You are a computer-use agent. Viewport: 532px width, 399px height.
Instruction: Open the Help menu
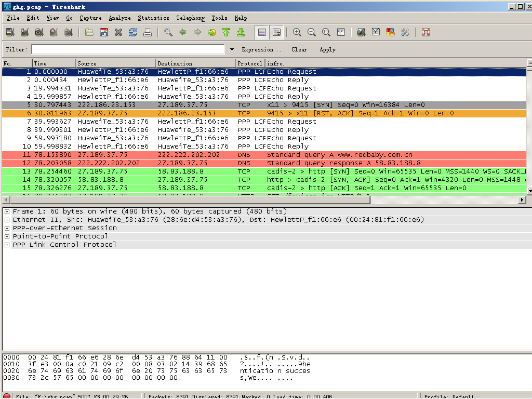click(241, 18)
